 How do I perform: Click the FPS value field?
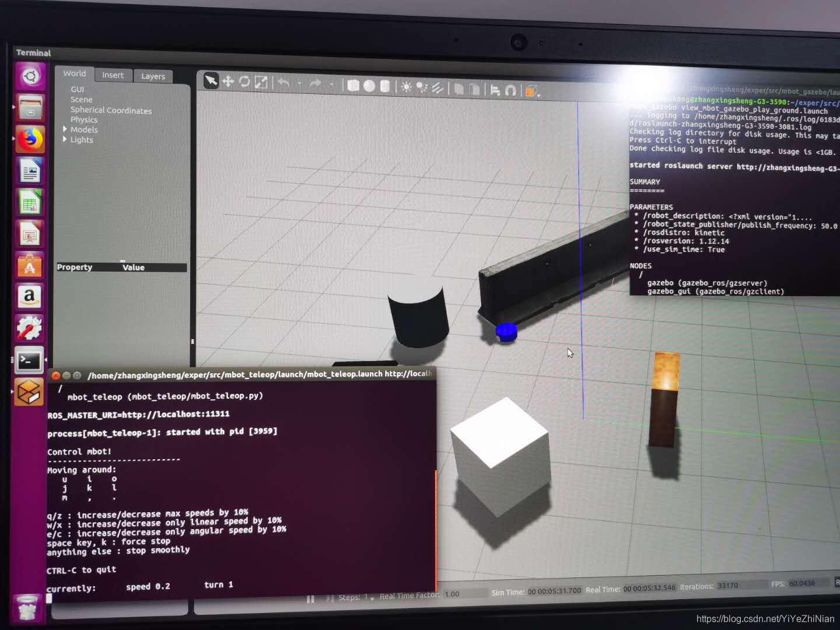[808, 583]
